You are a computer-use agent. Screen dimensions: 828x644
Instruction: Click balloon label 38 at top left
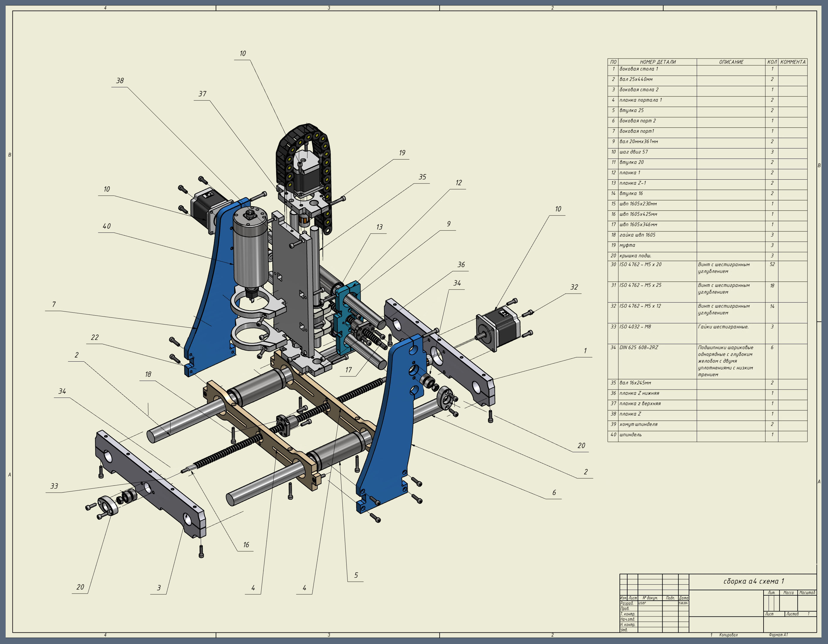click(120, 81)
